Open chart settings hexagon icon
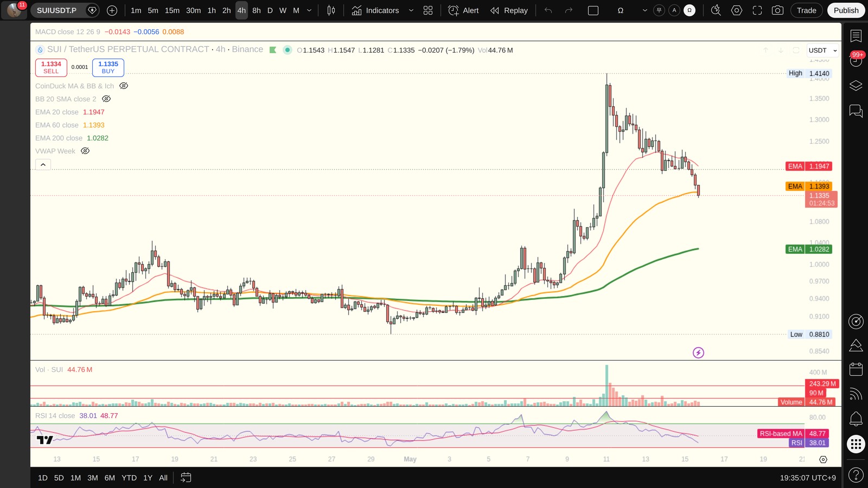The height and width of the screenshot is (488, 868). click(737, 10)
